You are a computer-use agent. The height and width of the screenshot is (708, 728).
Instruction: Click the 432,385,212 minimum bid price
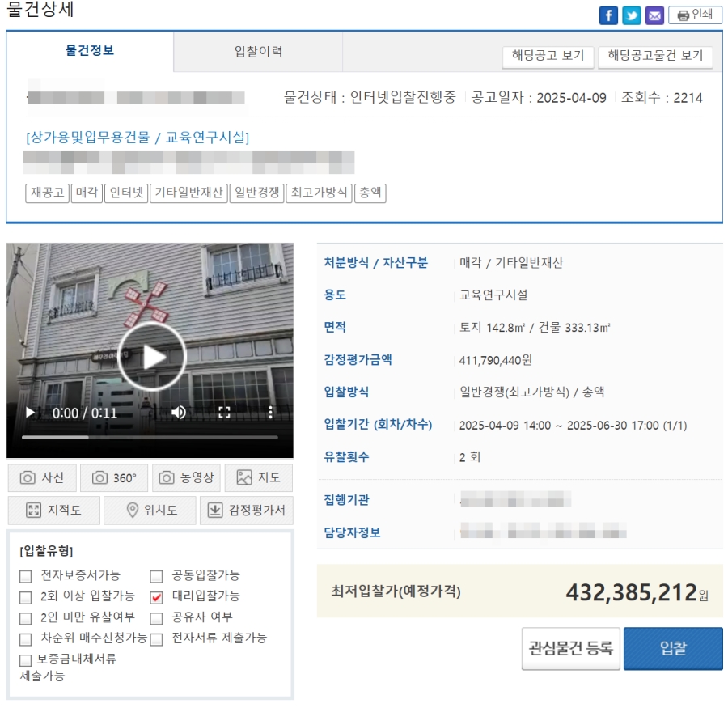coord(632,592)
